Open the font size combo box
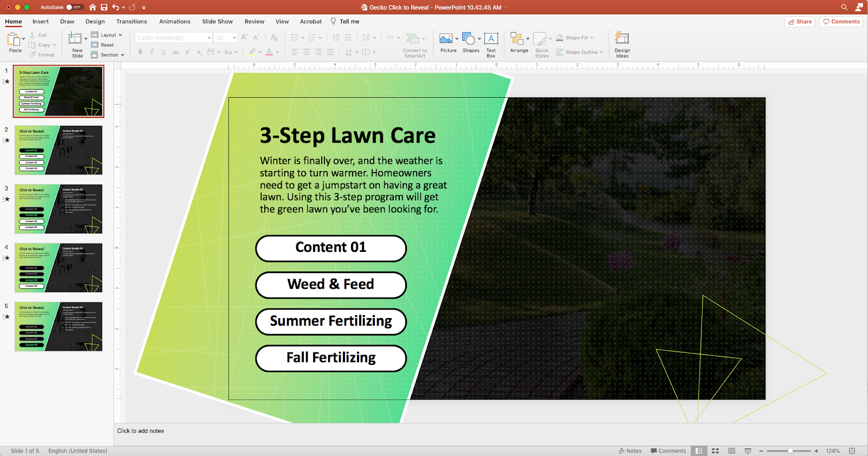The image size is (868, 456). [x=226, y=38]
